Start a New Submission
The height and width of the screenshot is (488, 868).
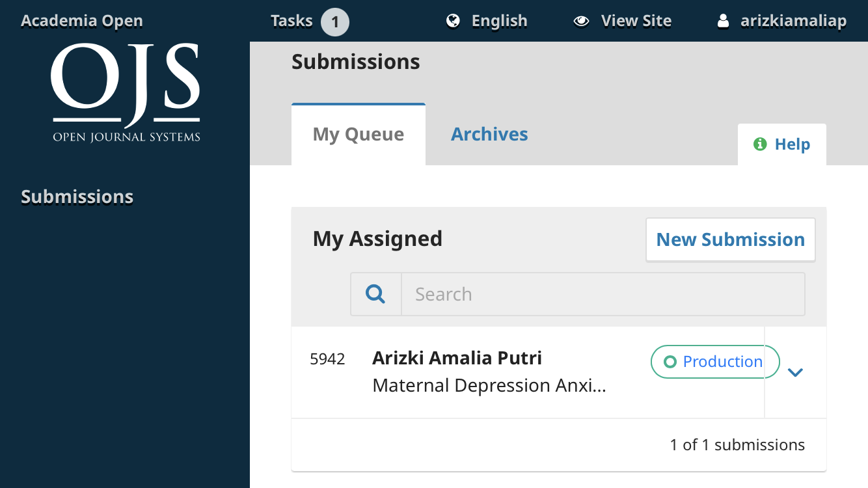tap(730, 239)
